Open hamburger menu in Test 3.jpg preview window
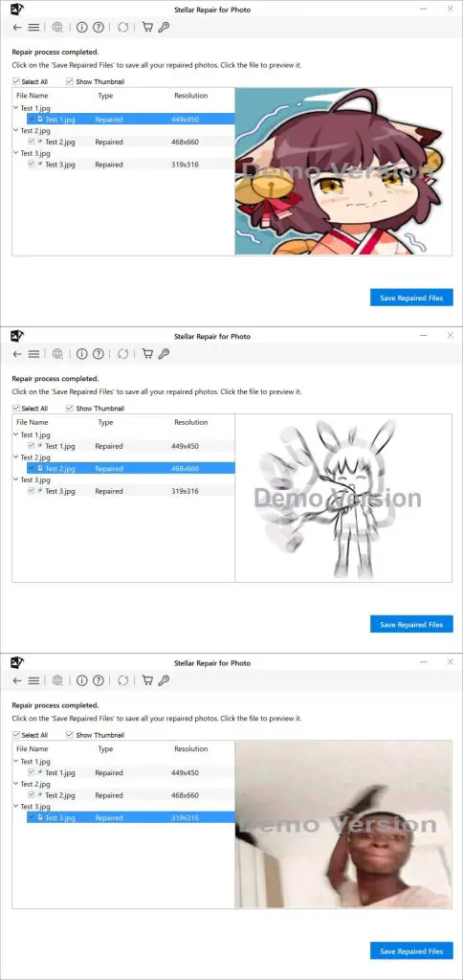The width and height of the screenshot is (463, 980). pyautogui.click(x=33, y=680)
